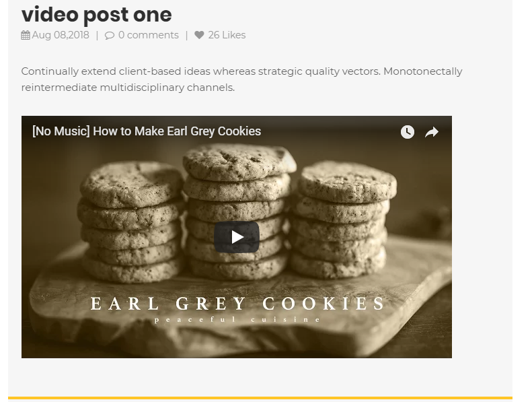
Task: Open the video title link
Action: pos(147,131)
